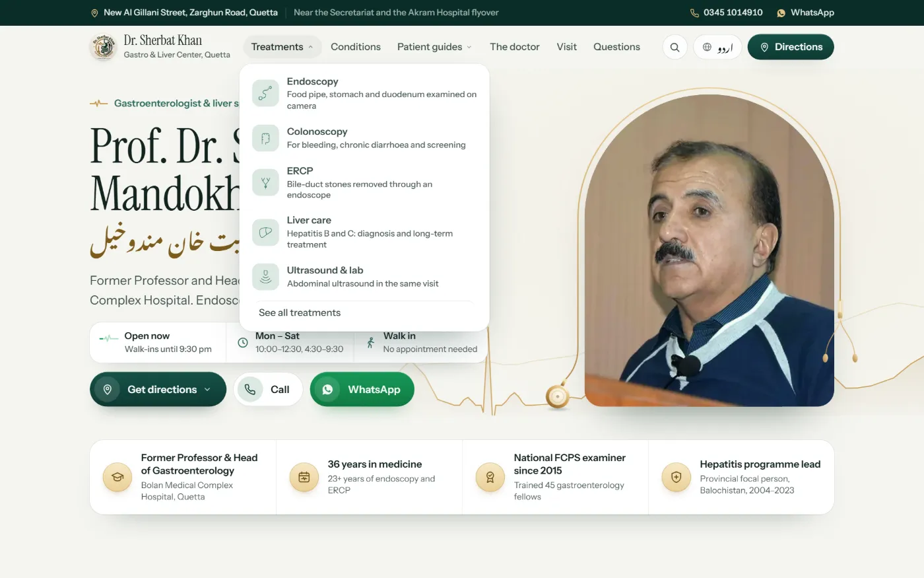Click the calendar icon for 36 years in medicine

pyautogui.click(x=304, y=477)
